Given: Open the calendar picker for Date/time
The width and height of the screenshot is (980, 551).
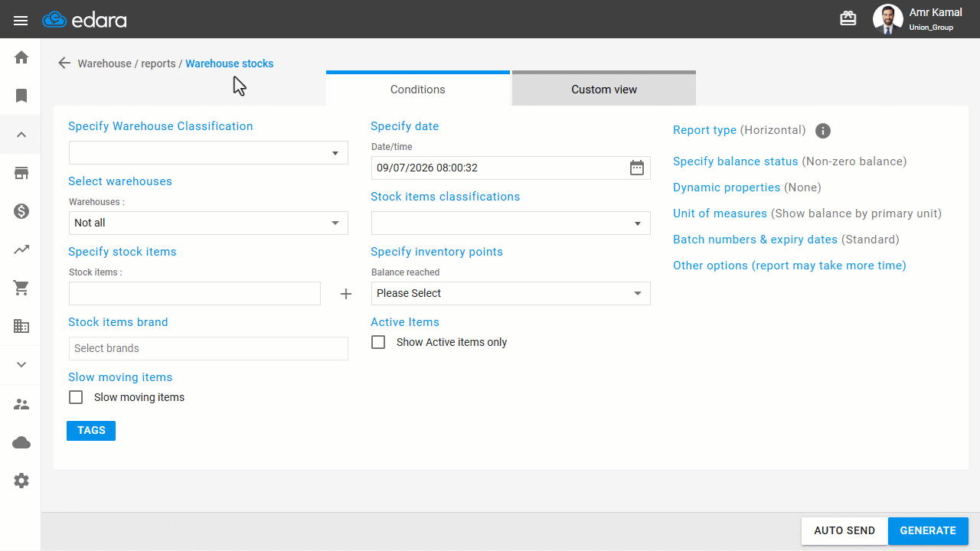Looking at the screenshot, I should pyautogui.click(x=637, y=168).
